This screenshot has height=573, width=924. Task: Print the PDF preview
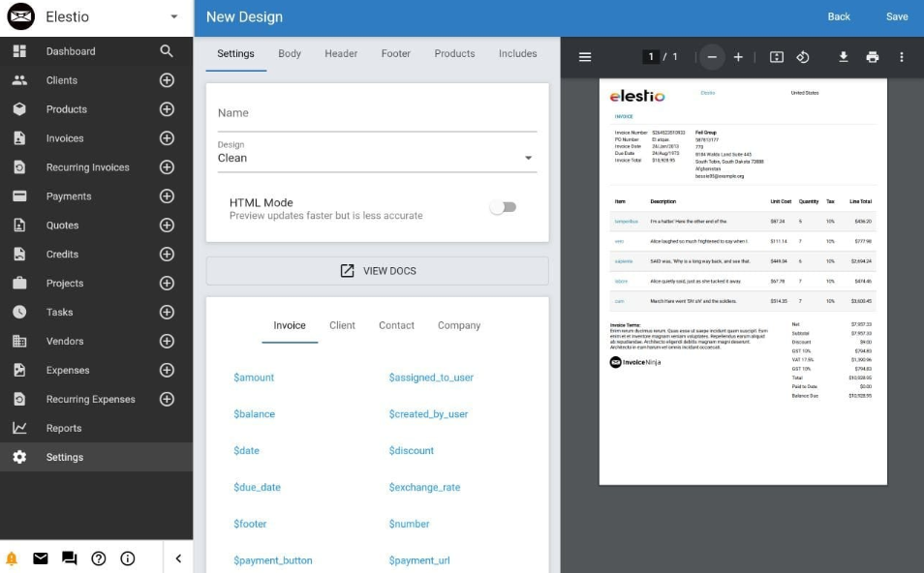click(872, 57)
